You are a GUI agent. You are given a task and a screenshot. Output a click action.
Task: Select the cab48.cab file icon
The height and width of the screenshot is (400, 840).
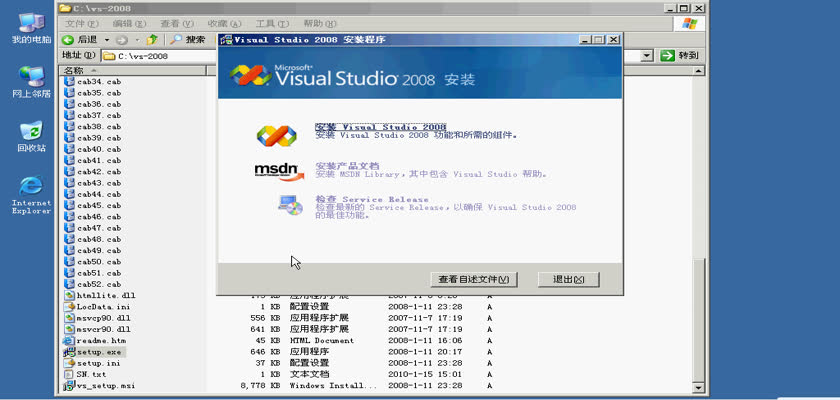tap(69, 239)
